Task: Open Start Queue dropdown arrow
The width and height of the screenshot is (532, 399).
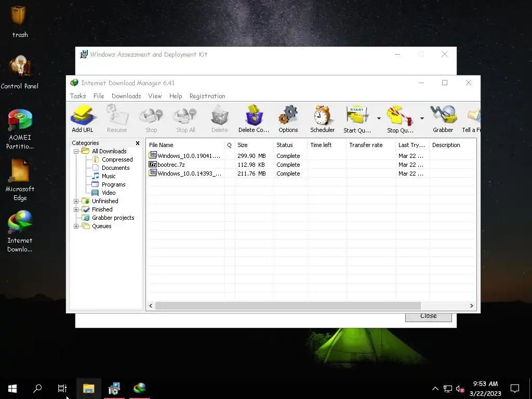Action: (x=379, y=118)
